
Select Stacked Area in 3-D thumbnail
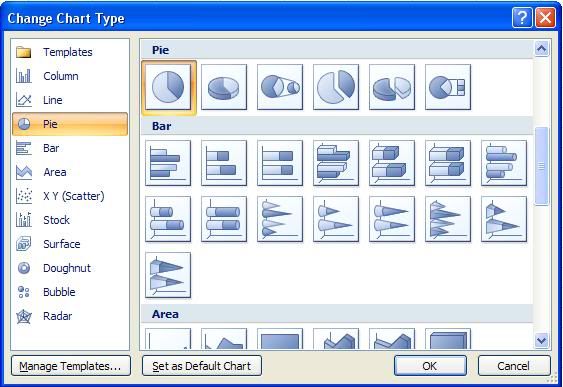click(x=392, y=339)
